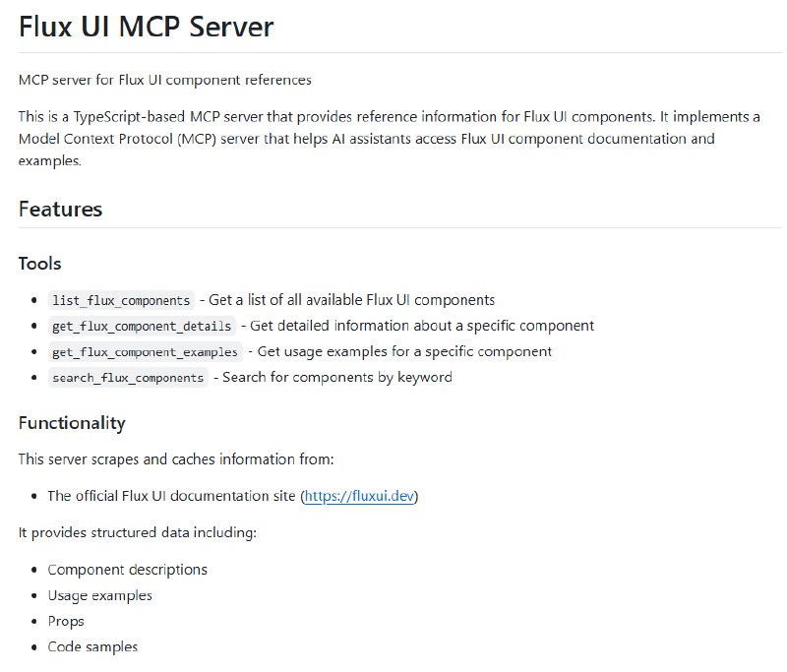Screen dimensions: 787x672
Task: Click the "Code samples" list item
Action: (92, 646)
